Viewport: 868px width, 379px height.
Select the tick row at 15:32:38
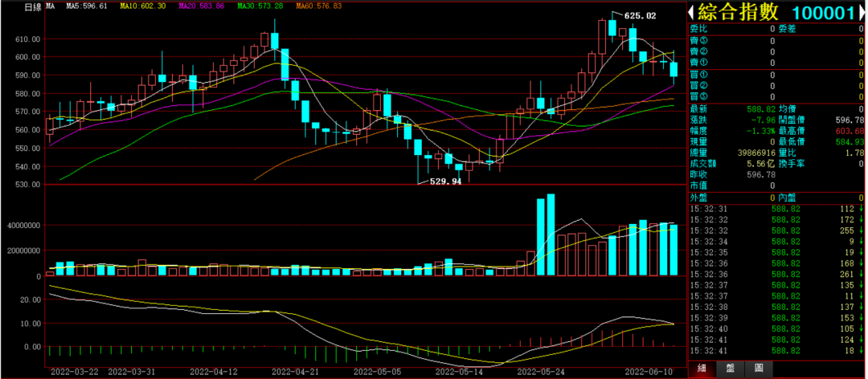pyautogui.click(x=776, y=307)
